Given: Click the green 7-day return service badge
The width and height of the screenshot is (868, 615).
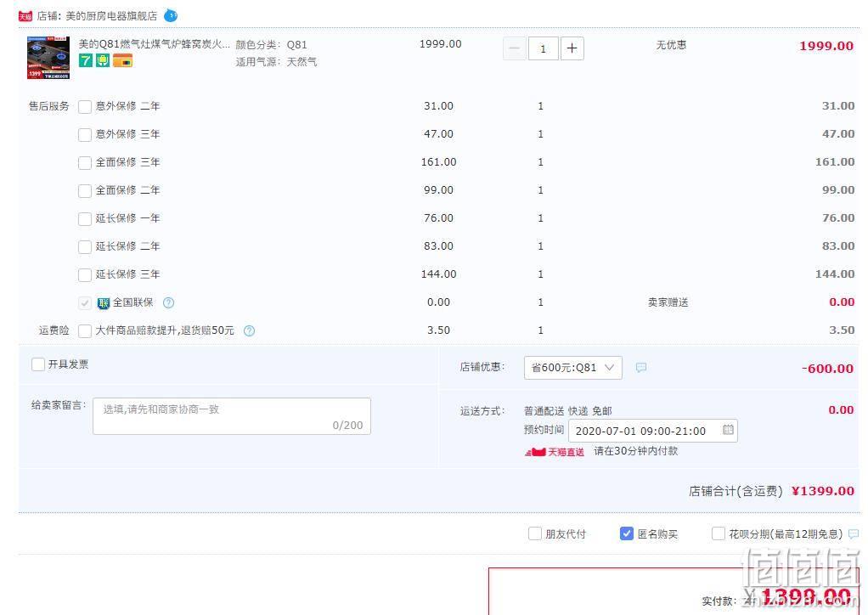Looking at the screenshot, I should click(85, 60).
